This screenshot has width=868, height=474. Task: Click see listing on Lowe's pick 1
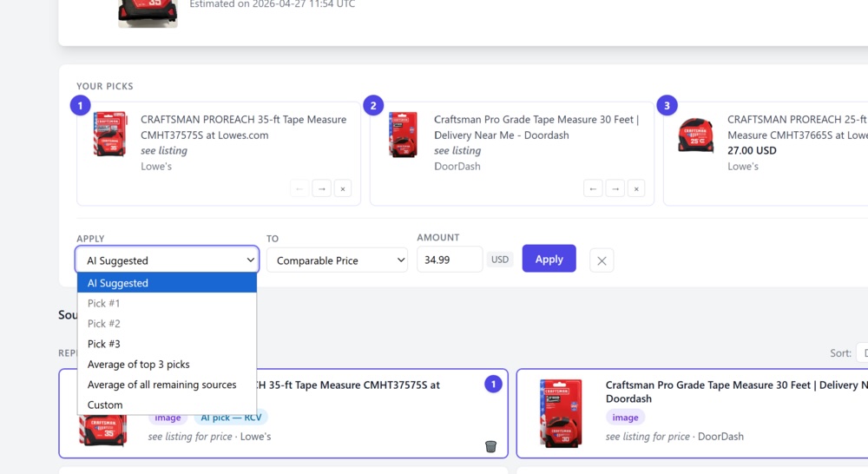[x=164, y=150]
